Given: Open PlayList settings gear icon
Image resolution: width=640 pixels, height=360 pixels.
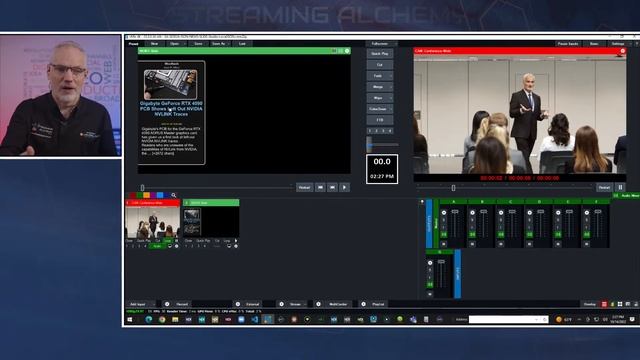Looking at the screenshot, I should click(x=363, y=304).
